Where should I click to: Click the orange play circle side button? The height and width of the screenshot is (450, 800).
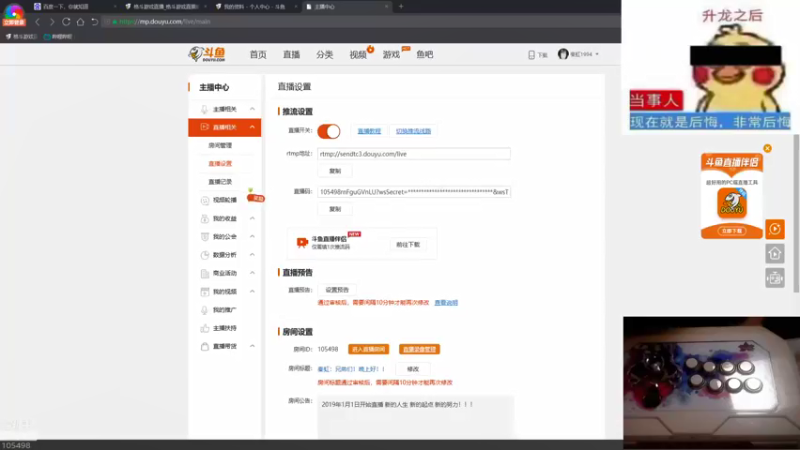tap(774, 229)
